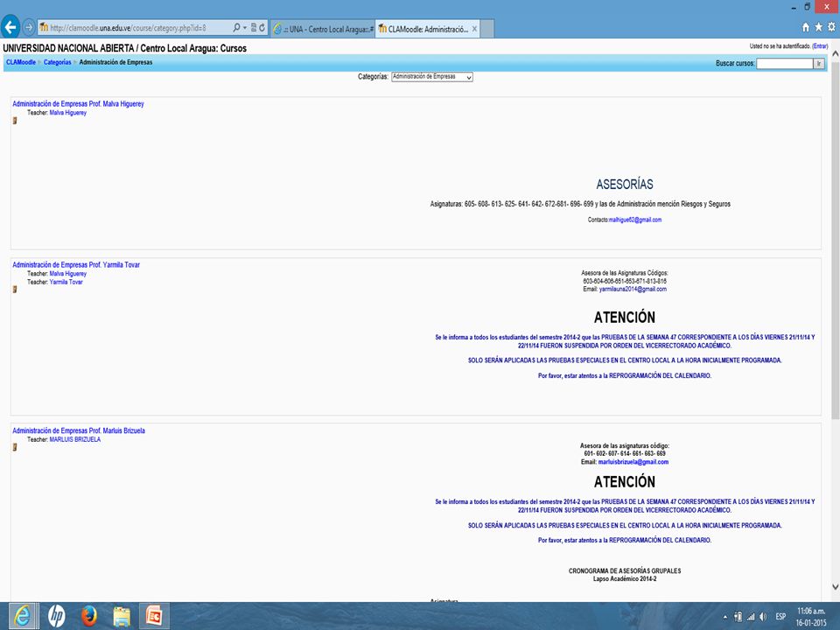Click the 'Lapso Académico 2014-2' text
The height and width of the screenshot is (630, 840).
[x=625, y=579]
